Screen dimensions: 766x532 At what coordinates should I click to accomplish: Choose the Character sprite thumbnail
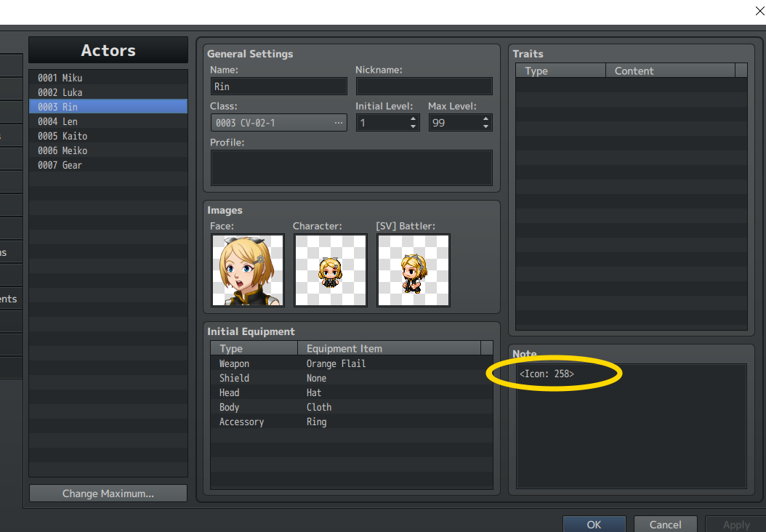tap(330, 270)
